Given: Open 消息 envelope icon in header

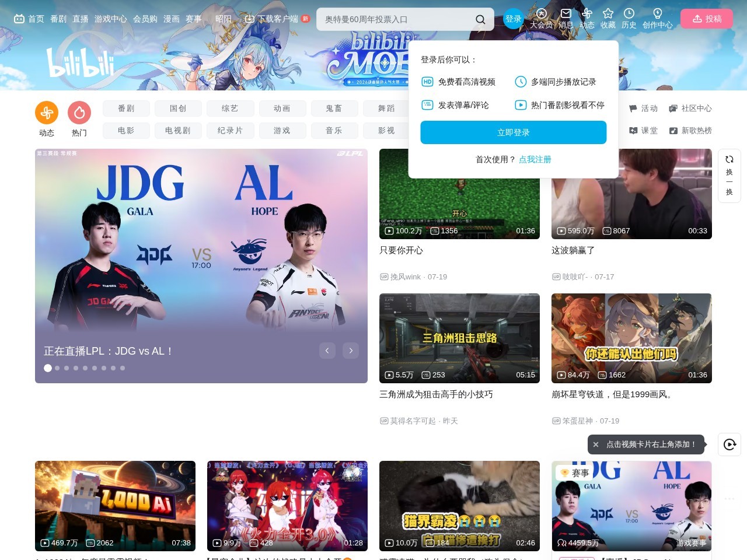Looking at the screenshot, I should click(566, 13).
